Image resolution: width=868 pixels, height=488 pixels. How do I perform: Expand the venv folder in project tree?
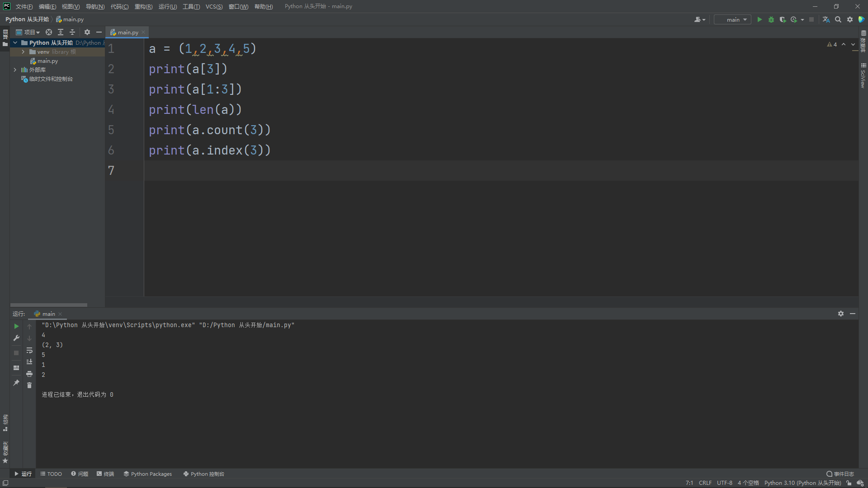(23, 52)
